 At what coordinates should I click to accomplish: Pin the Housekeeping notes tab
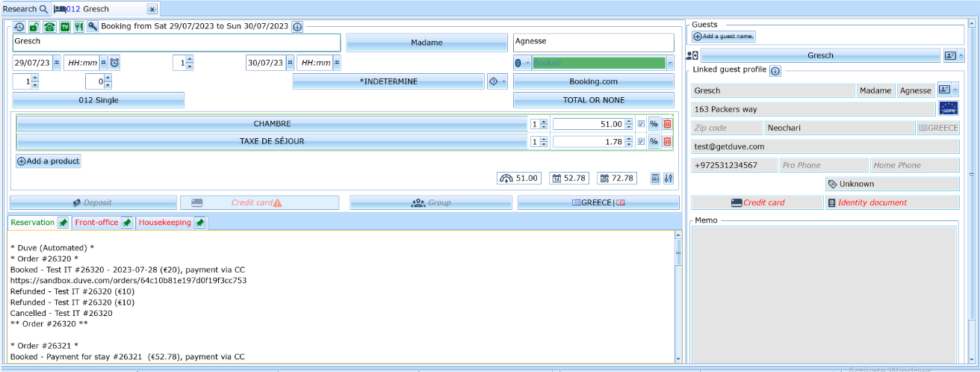[200, 223]
